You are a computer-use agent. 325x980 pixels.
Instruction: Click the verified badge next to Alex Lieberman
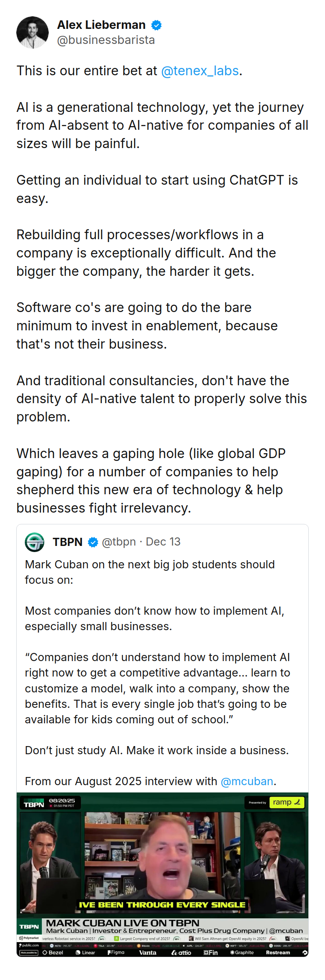[x=156, y=25]
